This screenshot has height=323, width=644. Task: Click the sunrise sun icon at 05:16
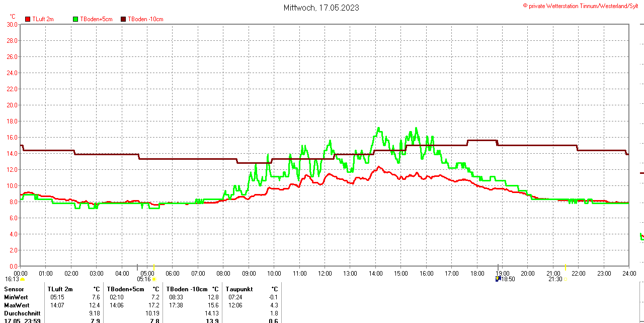(154, 279)
